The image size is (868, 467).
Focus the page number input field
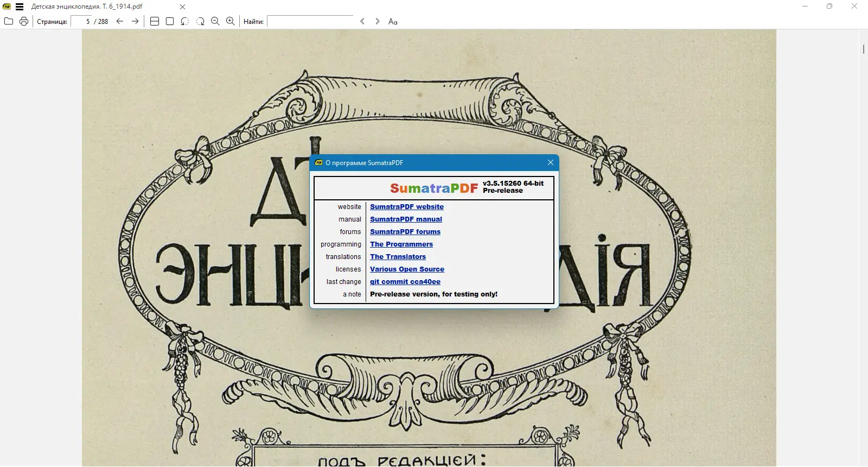click(x=81, y=22)
